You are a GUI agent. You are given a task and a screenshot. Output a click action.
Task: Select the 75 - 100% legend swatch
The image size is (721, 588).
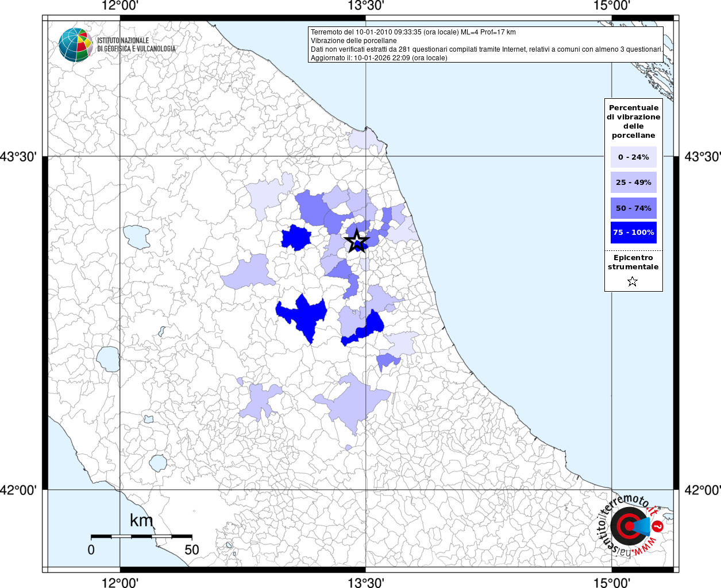point(633,233)
